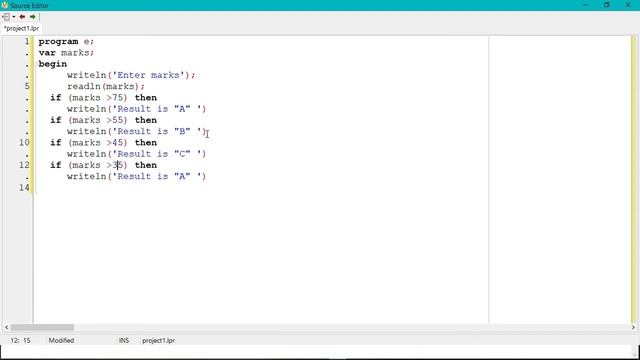
Task: Click the readln(marks) statement
Action: pos(106,87)
